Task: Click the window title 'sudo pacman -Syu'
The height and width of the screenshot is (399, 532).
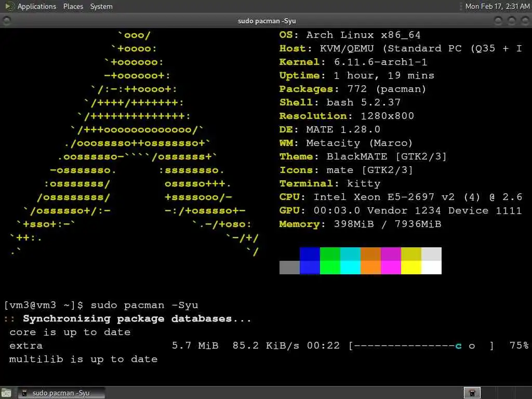Action: [x=267, y=21]
